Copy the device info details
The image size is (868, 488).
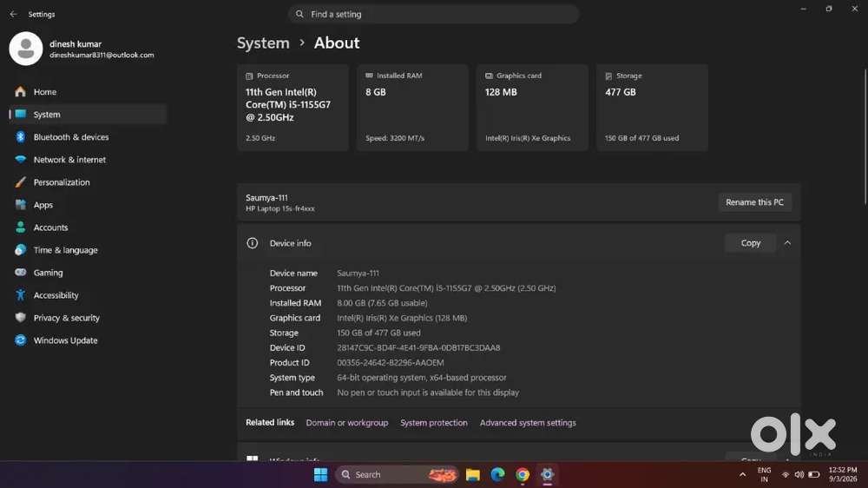pos(750,243)
